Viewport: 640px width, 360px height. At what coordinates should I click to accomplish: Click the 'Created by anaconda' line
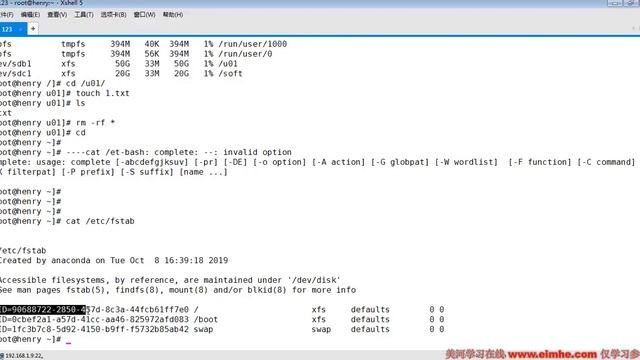point(114,260)
